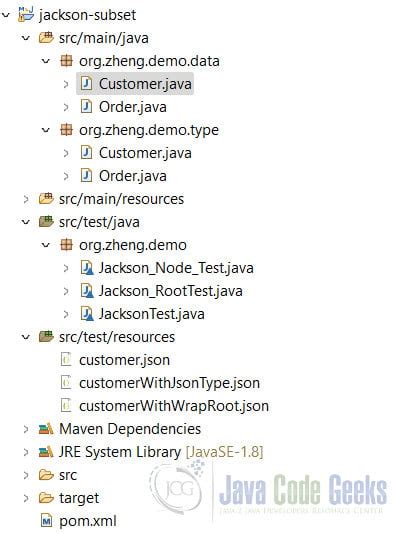Image resolution: width=394 pixels, height=534 pixels.
Task: Select the 'org.zheng.demo.type' package label
Action: pyautogui.click(x=149, y=130)
